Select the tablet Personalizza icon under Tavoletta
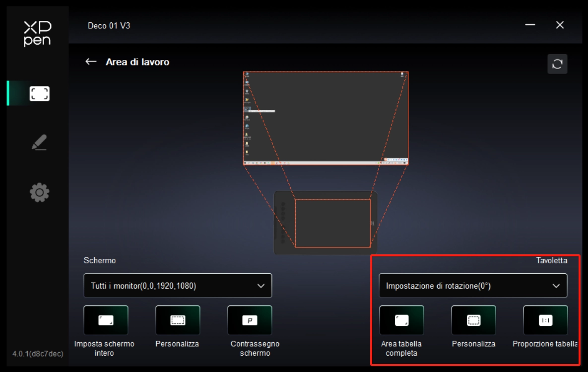Screen dimensions: 588x372 [473, 320]
